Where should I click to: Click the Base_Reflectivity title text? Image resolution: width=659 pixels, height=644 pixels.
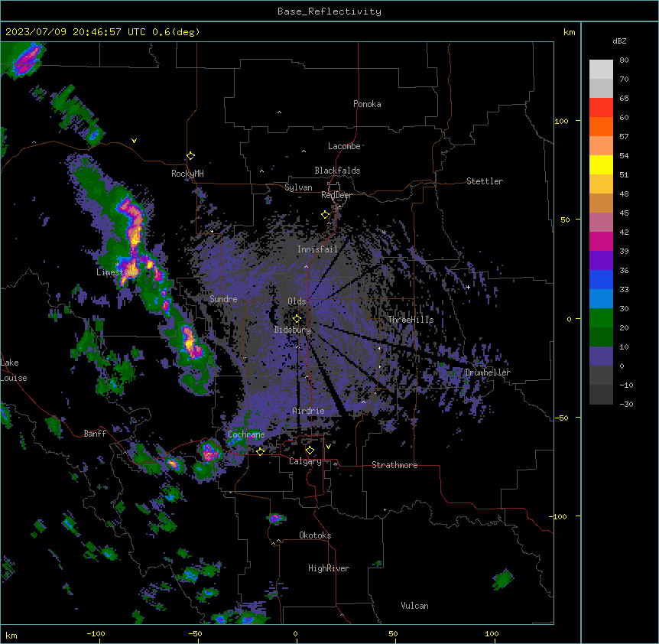[x=329, y=11]
